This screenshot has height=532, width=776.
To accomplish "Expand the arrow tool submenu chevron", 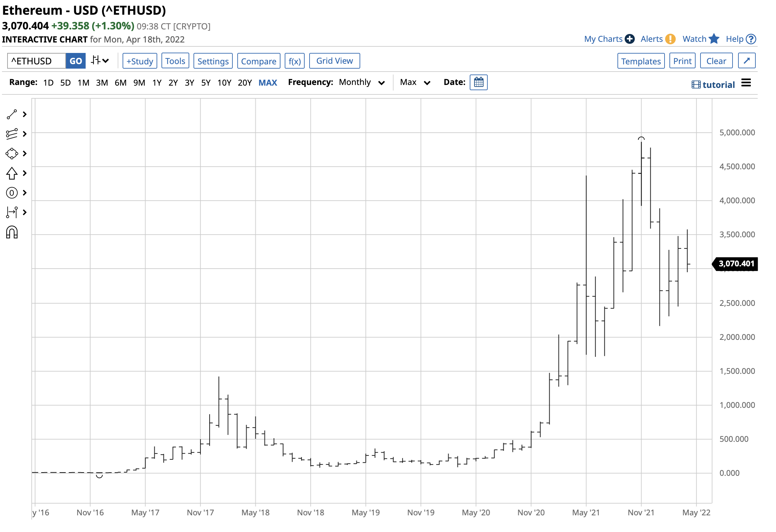I will coord(25,173).
